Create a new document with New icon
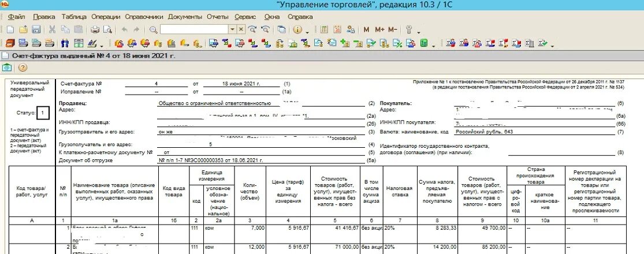 pyautogui.click(x=10, y=29)
